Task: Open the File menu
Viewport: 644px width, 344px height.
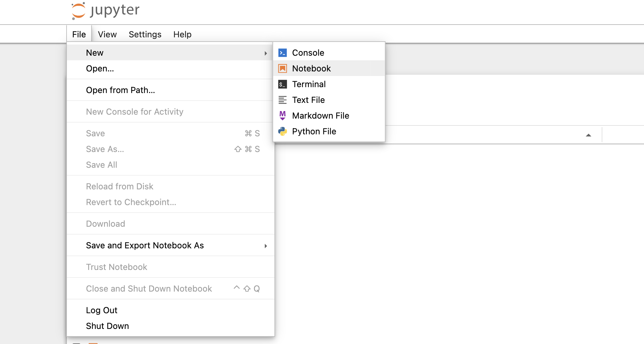Action: pyautogui.click(x=79, y=34)
